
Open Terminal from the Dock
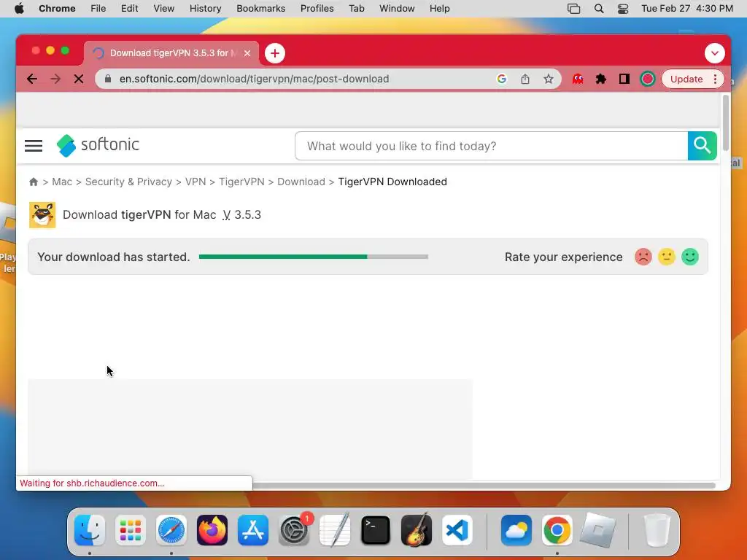[x=376, y=530]
